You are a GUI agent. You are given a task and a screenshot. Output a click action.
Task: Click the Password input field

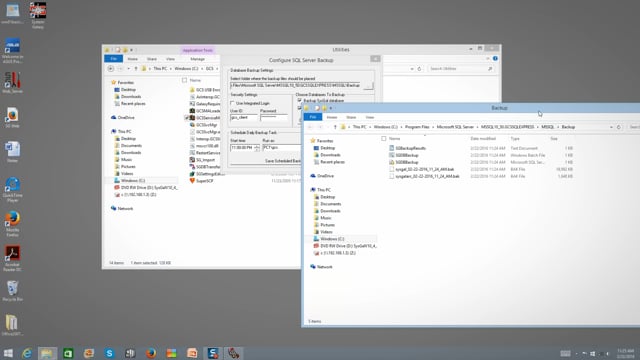pos(273,118)
